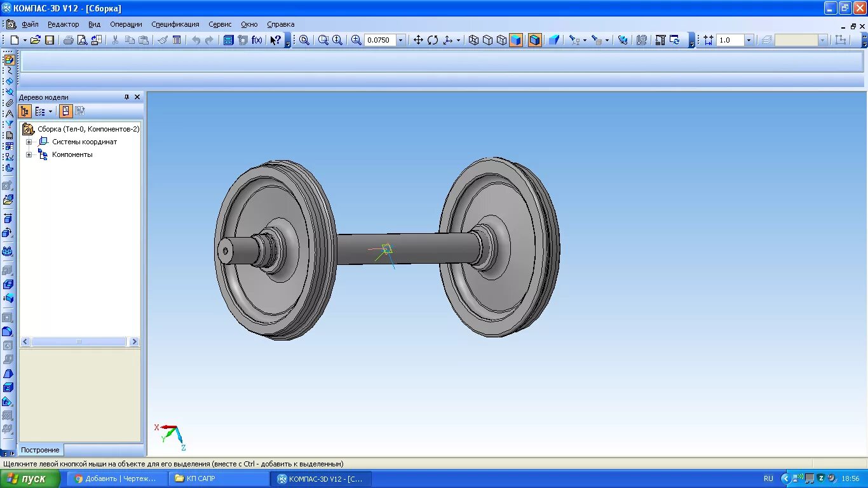Open the New document dropdown arrow
This screenshot has height=488, width=868.
(25, 40)
